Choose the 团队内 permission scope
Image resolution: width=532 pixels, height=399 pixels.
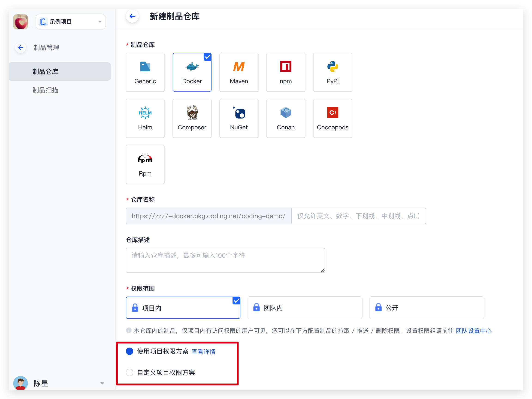305,308
